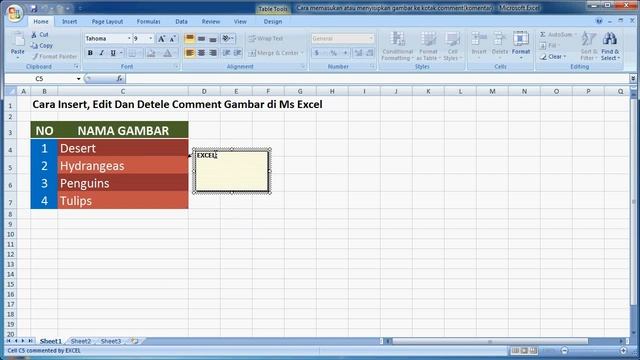Switch to the Formulas tab
This screenshot has height=360, width=640.
[148, 22]
